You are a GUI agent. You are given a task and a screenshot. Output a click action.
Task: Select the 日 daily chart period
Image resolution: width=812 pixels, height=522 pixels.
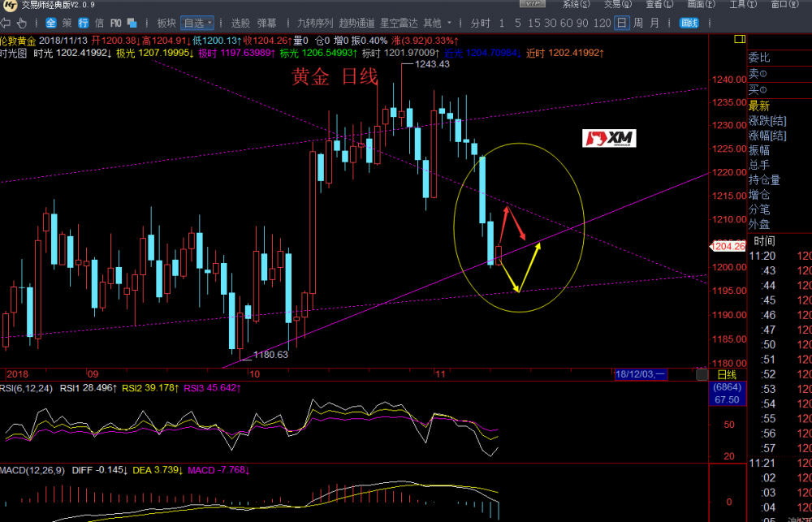[622, 23]
